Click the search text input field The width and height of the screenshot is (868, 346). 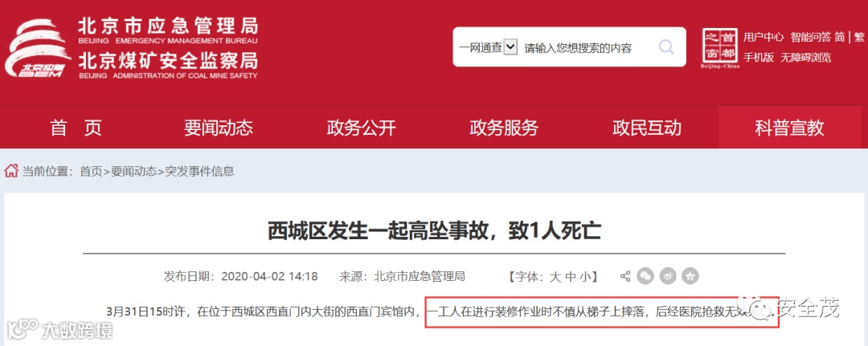(x=587, y=47)
